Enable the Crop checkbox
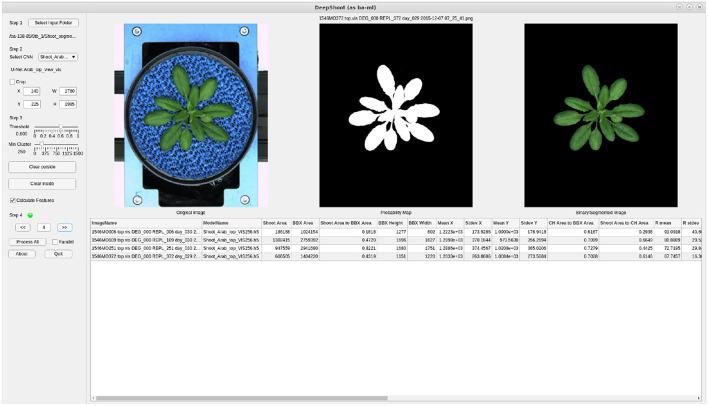Viewport: 708px width, 406px height. coord(11,82)
